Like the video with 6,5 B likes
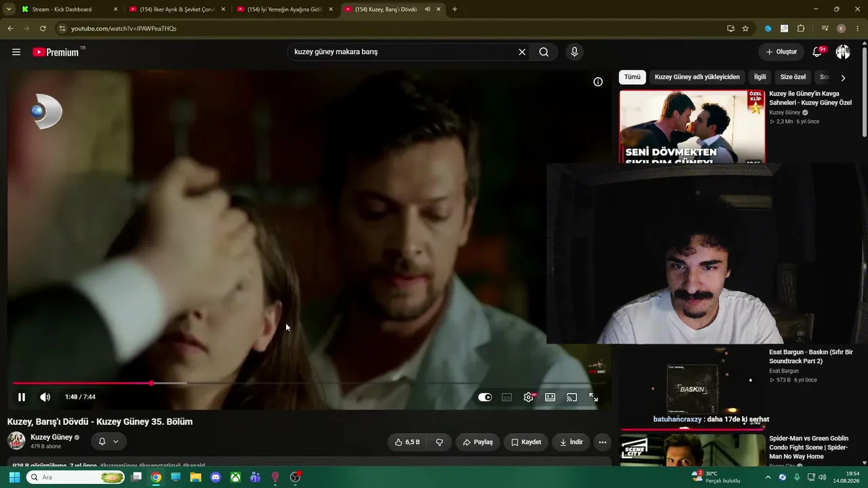This screenshot has width=868, height=488. click(408, 443)
